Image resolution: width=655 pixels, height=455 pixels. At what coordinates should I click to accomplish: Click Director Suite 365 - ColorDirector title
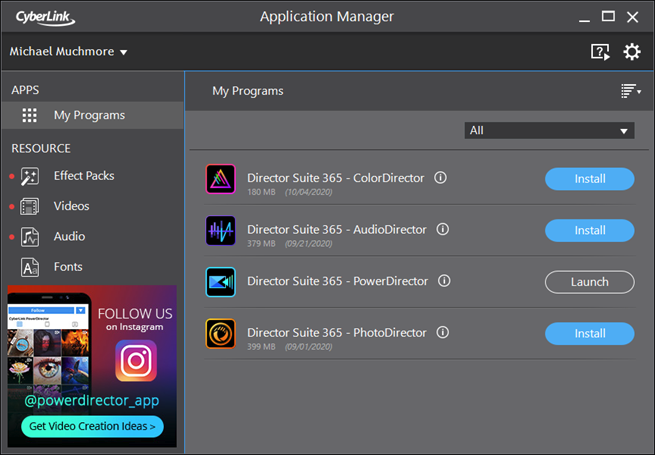pyautogui.click(x=335, y=178)
